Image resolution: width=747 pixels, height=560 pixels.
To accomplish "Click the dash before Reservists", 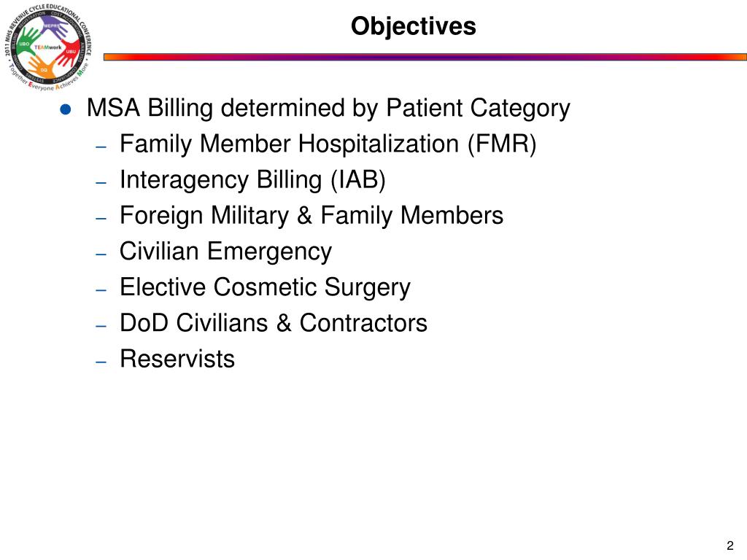I will (x=101, y=362).
